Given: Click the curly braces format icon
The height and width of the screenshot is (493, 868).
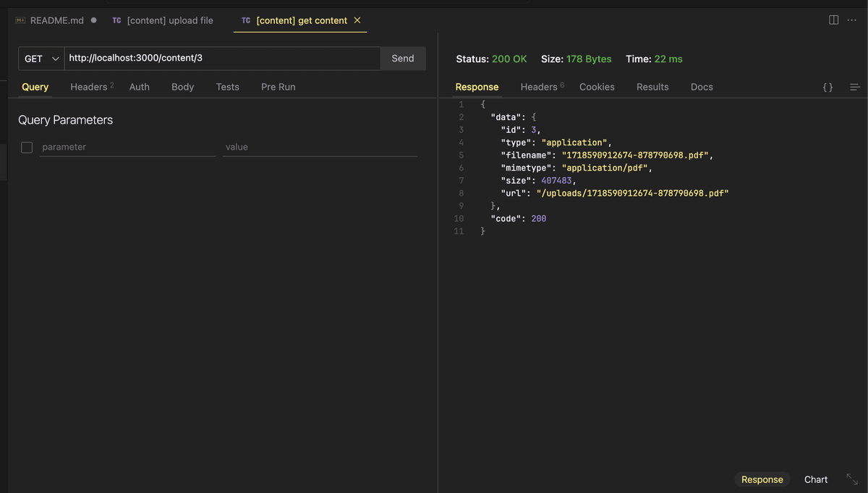Looking at the screenshot, I should click(827, 87).
